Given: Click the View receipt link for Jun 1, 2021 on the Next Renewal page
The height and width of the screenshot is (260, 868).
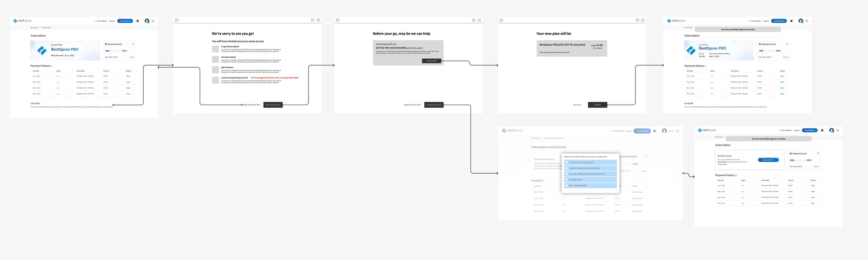Looking at the screenshot, I should click(128, 76).
